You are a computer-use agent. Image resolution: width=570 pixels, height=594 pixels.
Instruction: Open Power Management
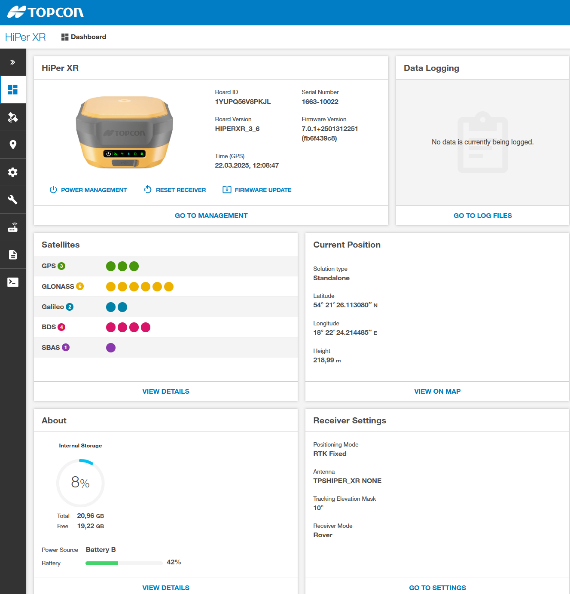94,190
